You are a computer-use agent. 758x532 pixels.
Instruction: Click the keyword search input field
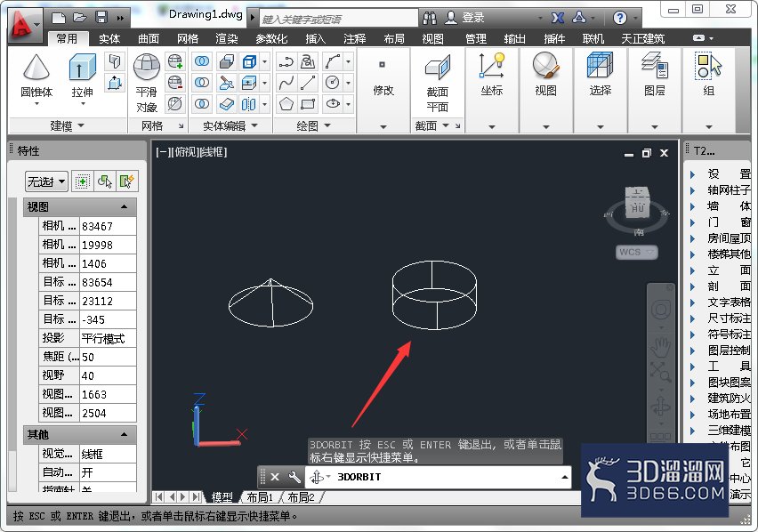point(339,19)
